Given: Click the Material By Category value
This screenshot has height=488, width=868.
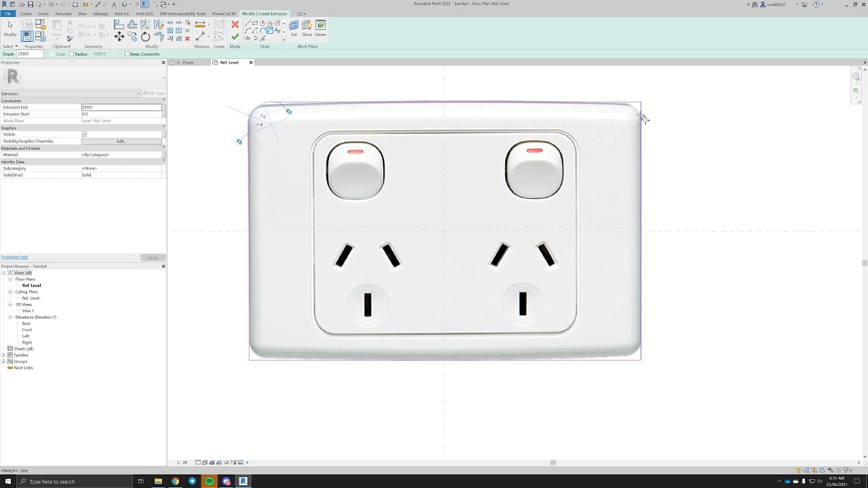Looking at the screenshot, I should tap(121, 155).
